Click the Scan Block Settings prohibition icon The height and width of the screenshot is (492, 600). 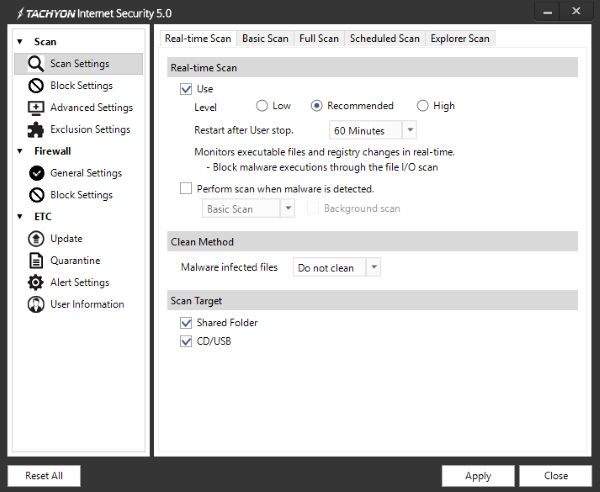pos(36,86)
